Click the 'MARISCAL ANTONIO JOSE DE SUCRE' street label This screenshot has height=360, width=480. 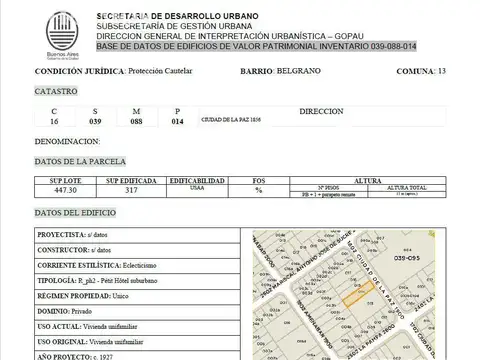tap(309, 263)
